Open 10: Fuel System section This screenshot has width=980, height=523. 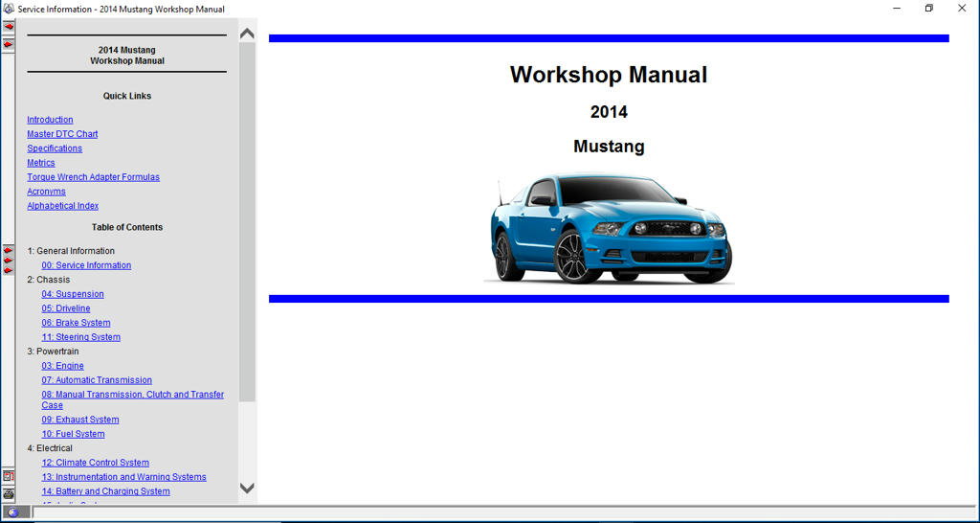pos(73,434)
